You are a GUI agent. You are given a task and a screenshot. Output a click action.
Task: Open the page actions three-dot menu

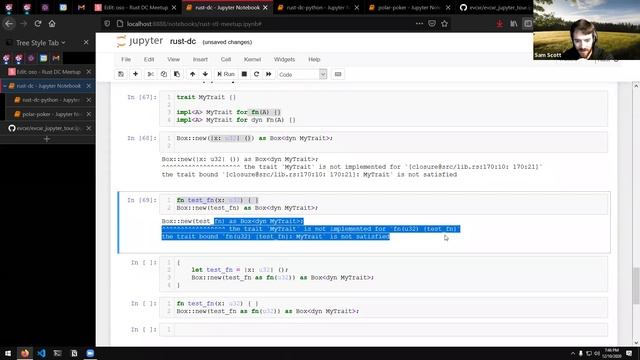coord(419,24)
